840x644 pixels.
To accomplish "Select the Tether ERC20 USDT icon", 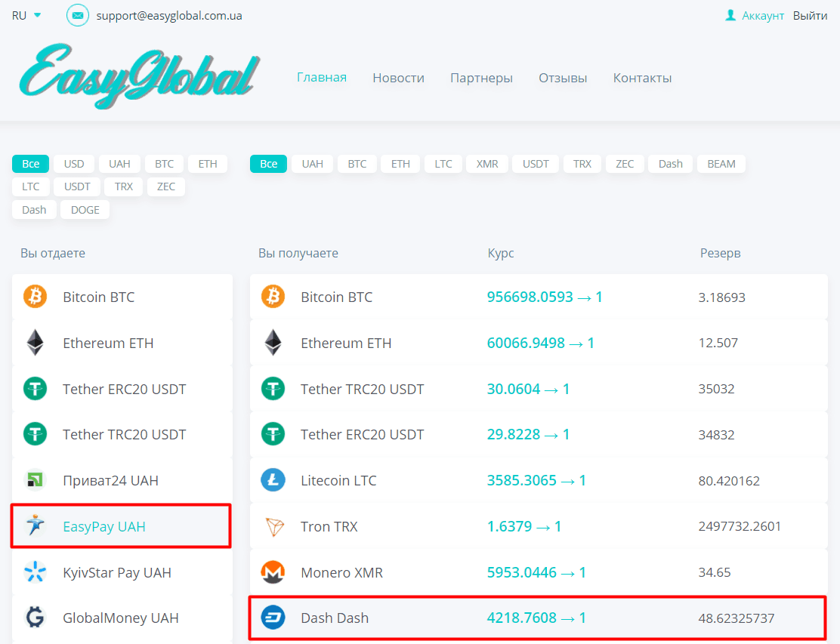I will (x=35, y=388).
